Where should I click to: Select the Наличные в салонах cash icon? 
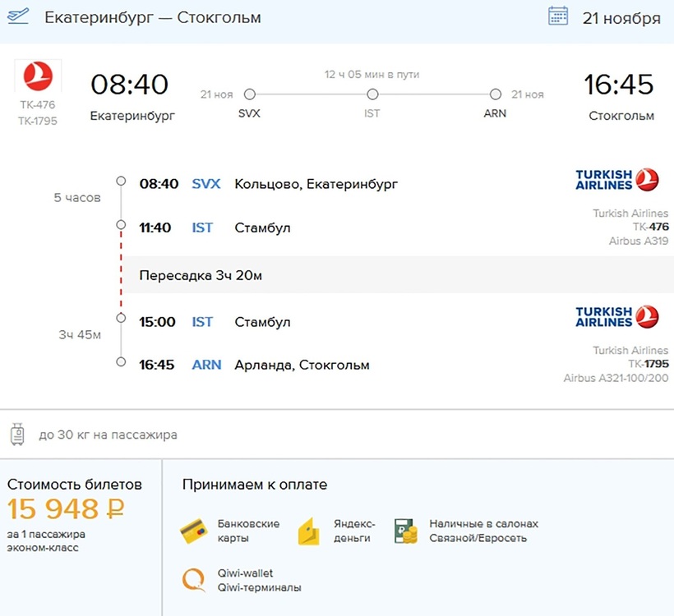tap(406, 531)
